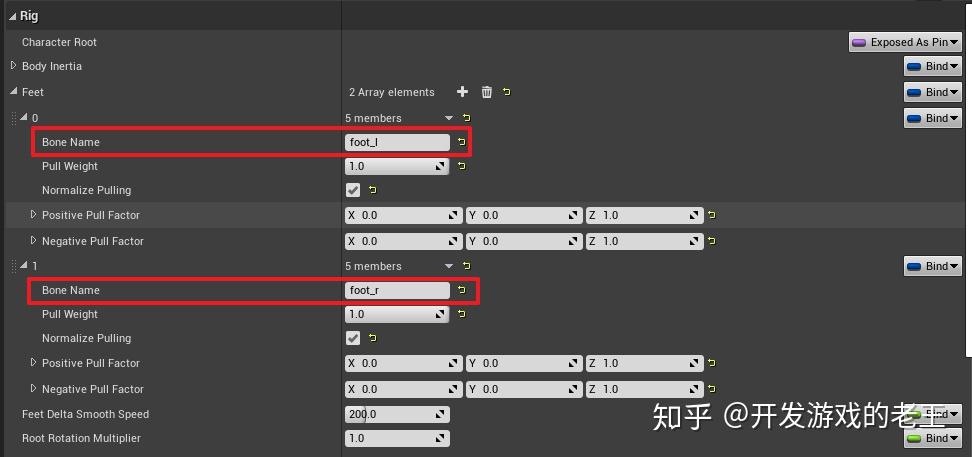
Task: Grab the drag handle of Feet element 0
Action: tap(14, 118)
